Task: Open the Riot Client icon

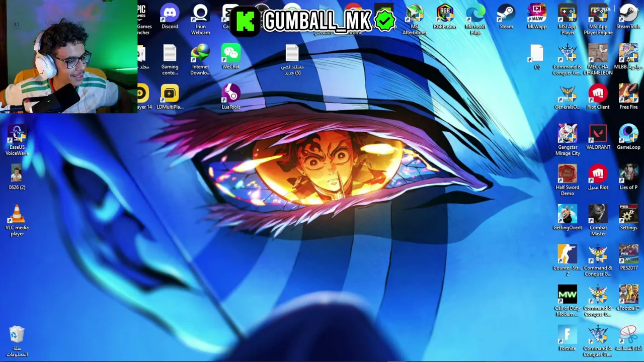Action: [x=598, y=97]
